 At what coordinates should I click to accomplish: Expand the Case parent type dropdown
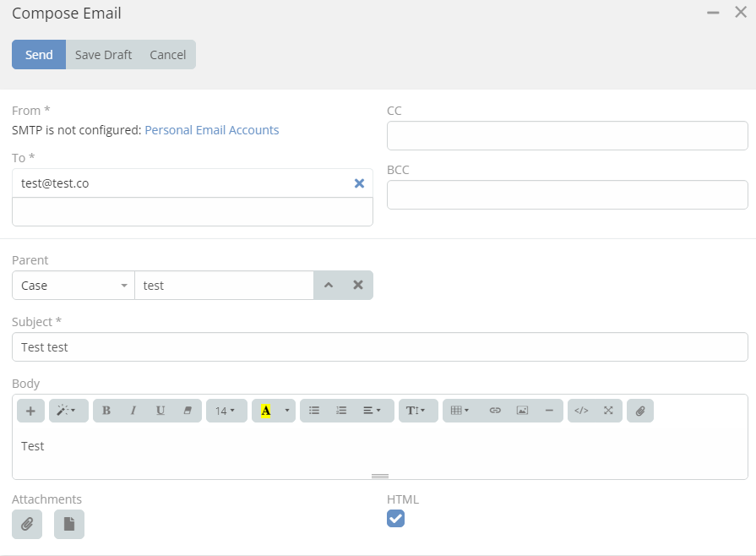[73, 286]
